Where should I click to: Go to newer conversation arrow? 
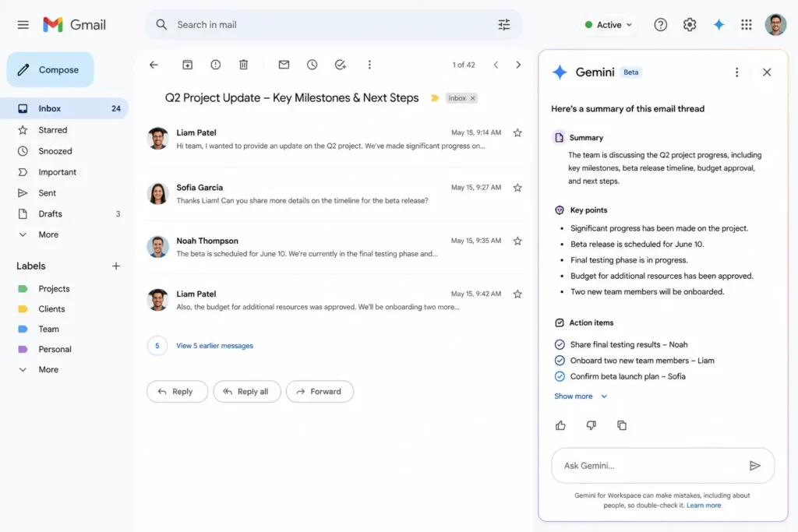click(x=496, y=65)
